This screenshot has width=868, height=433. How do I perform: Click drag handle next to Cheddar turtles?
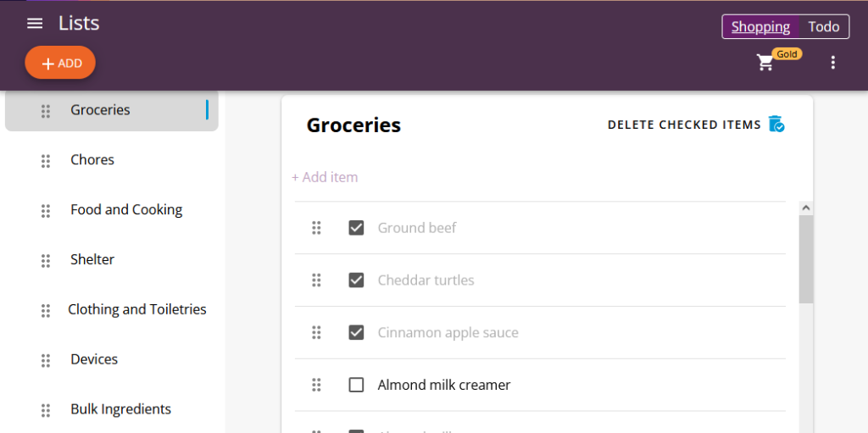point(316,280)
